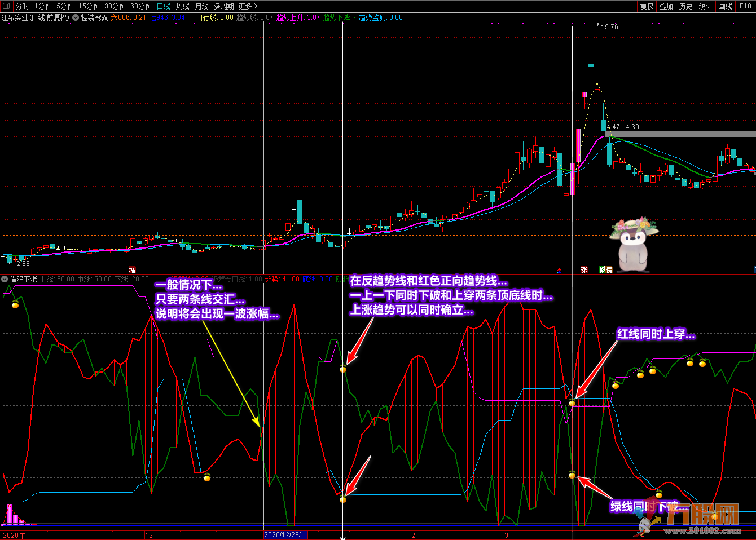Expand the 更多 periods menu

248,6
